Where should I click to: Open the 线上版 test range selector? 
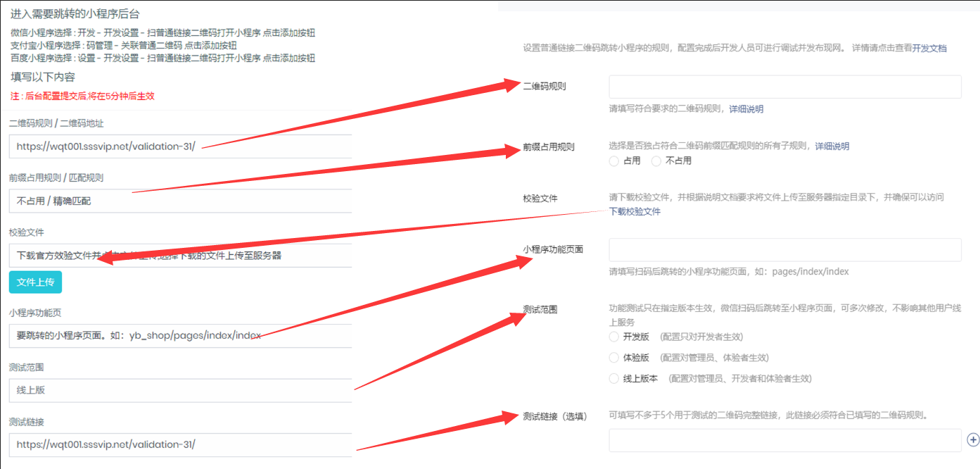[181, 390]
